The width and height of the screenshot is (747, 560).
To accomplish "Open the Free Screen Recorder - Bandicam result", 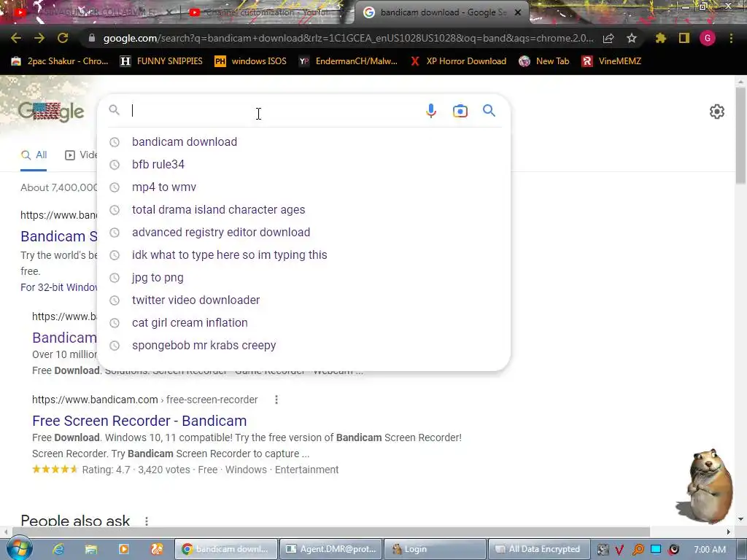I will [x=139, y=421].
